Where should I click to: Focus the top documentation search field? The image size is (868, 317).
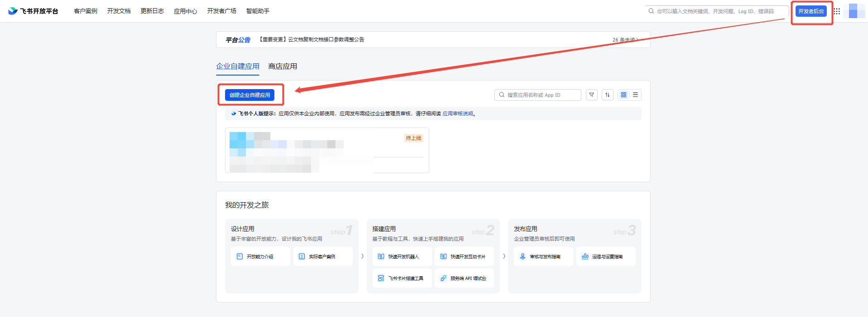[x=717, y=11]
